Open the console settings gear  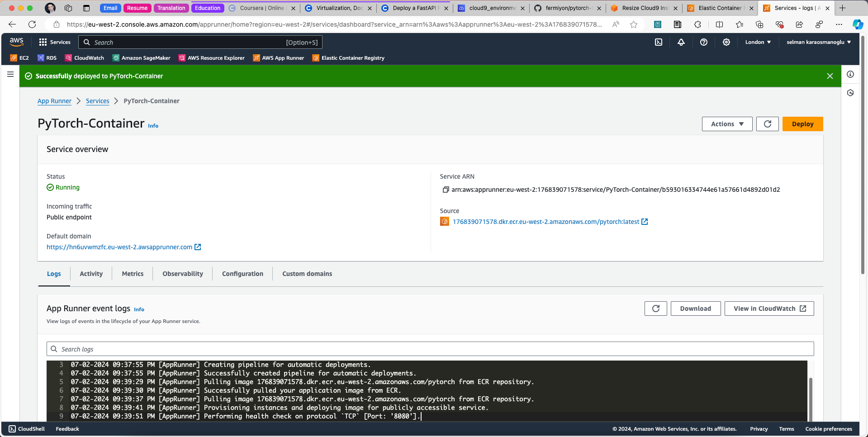tap(726, 42)
